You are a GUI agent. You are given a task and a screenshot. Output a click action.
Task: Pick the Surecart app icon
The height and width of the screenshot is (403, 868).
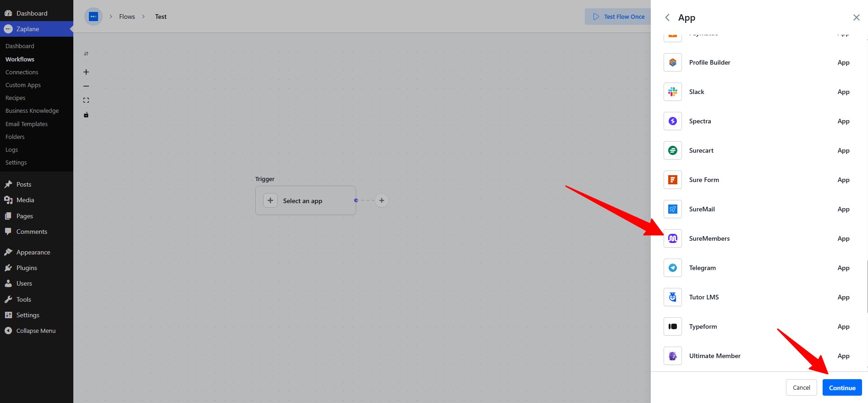tap(673, 150)
